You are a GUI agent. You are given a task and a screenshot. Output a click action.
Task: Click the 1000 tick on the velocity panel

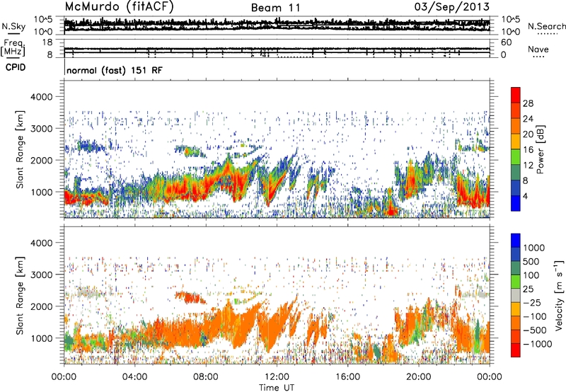click(42, 338)
